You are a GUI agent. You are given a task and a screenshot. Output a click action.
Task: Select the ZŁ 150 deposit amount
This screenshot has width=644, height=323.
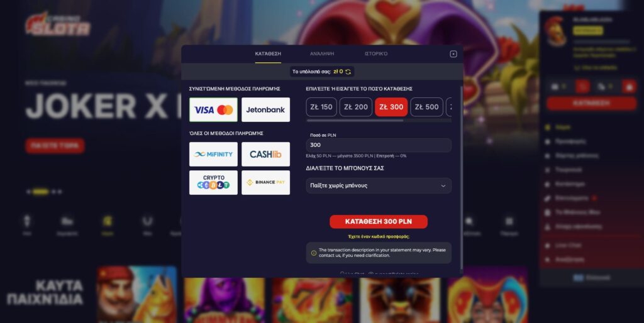tap(321, 107)
